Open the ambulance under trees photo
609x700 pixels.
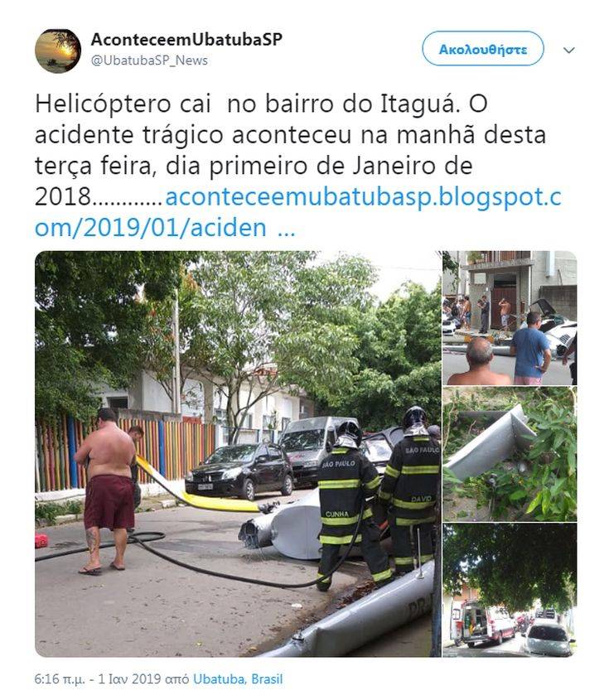click(510, 590)
